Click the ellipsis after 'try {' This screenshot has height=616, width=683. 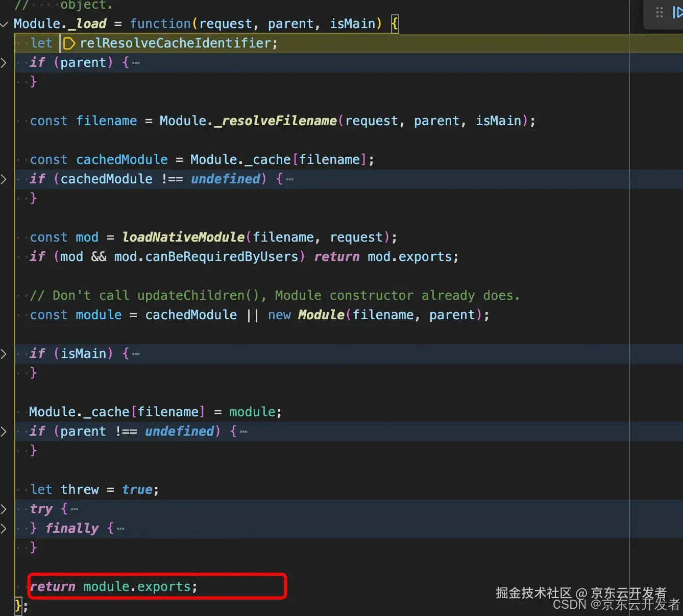pos(75,510)
